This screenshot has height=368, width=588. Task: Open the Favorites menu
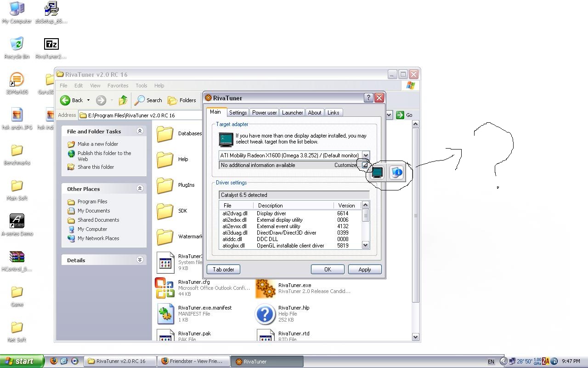[118, 86]
